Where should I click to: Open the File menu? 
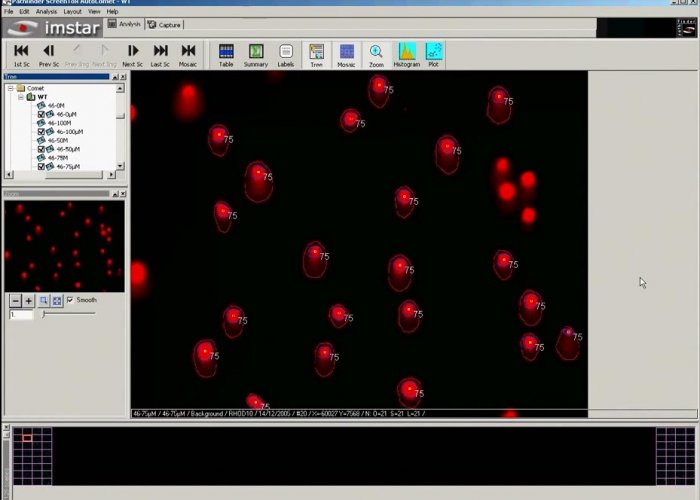click(8, 12)
